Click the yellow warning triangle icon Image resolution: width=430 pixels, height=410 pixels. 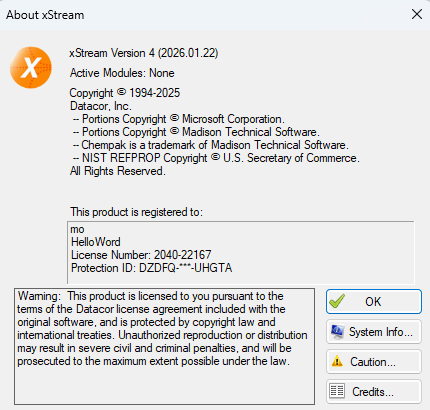(337, 361)
